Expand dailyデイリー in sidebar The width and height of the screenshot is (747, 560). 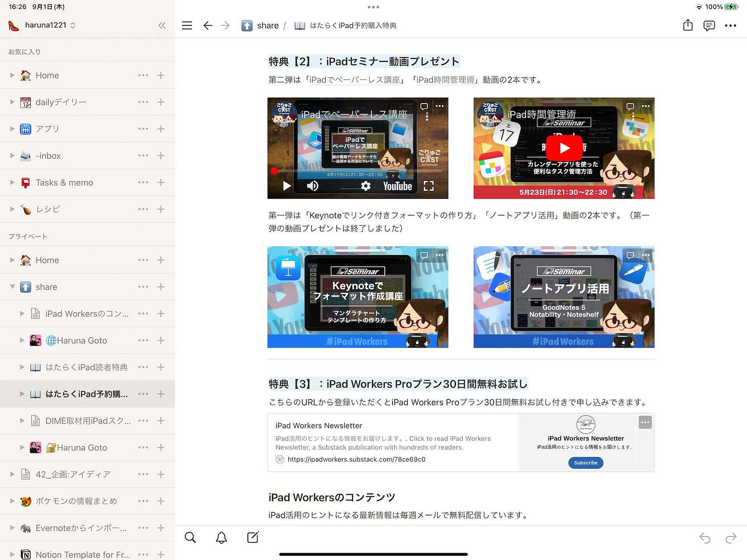click(x=12, y=102)
